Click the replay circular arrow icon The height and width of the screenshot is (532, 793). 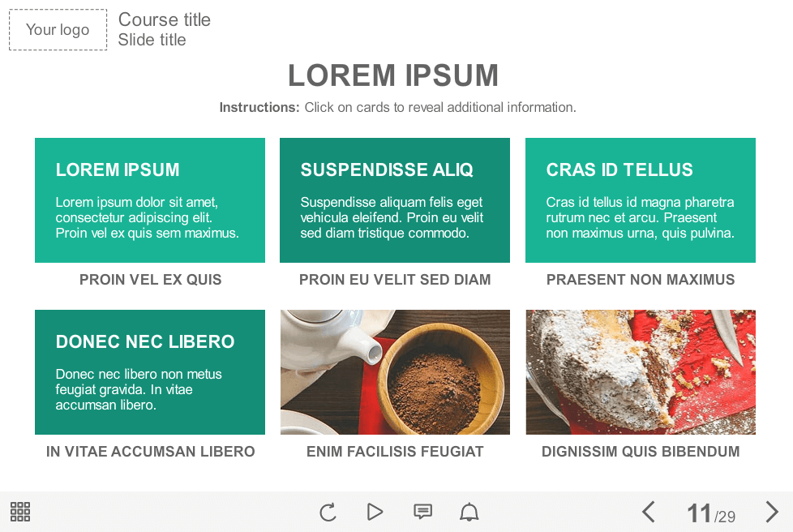(328, 513)
